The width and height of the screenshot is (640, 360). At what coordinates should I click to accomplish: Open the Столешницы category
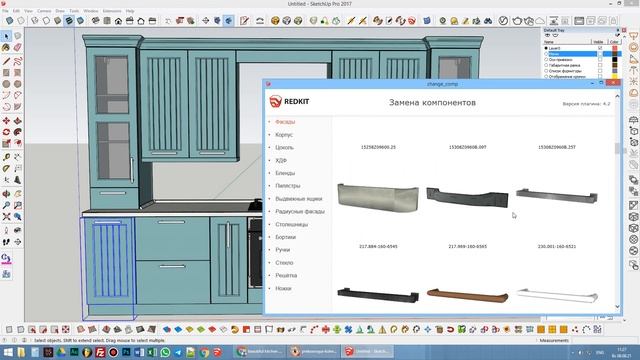coord(291,224)
